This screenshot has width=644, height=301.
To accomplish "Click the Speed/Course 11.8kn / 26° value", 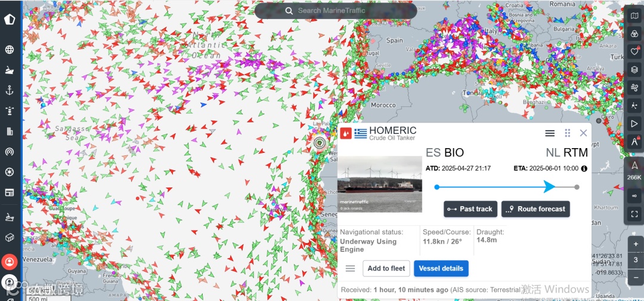I will click(x=442, y=241).
